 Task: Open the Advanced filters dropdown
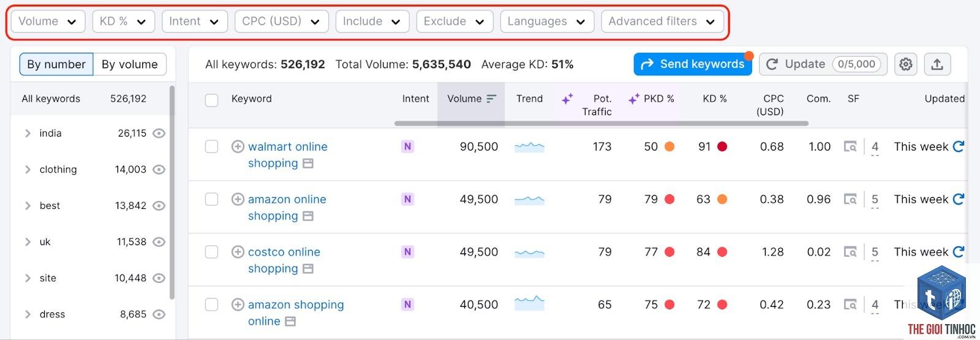(x=662, y=21)
